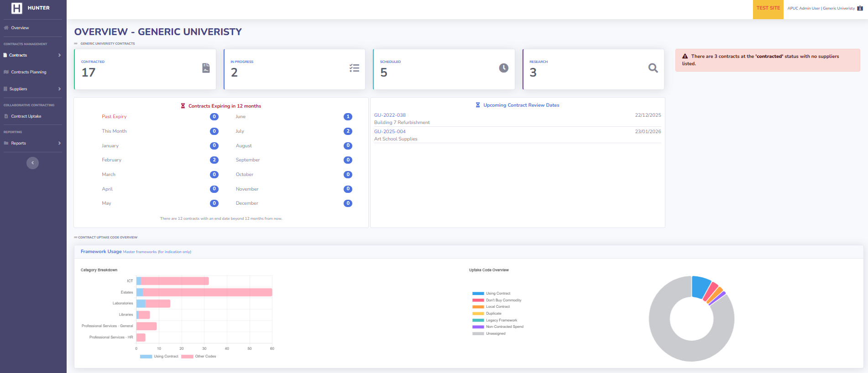Open GU-2025-004 Art School Supplies
The height and width of the screenshot is (373, 868).
click(x=390, y=132)
